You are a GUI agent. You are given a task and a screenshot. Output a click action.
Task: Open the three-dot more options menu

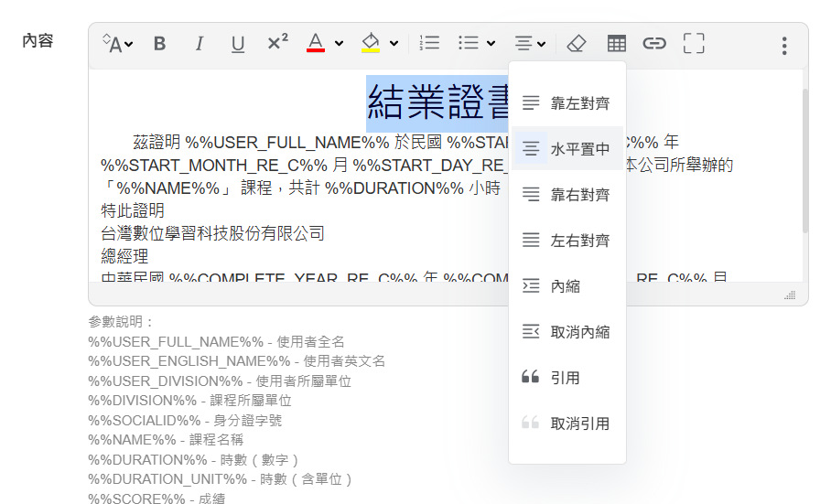[x=783, y=46]
